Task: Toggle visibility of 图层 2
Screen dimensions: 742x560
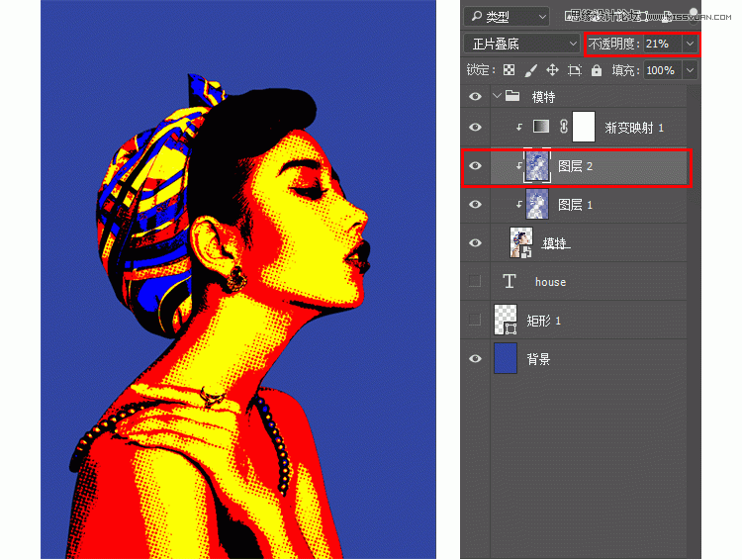Action: pyautogui.click(x=475, y=165)
